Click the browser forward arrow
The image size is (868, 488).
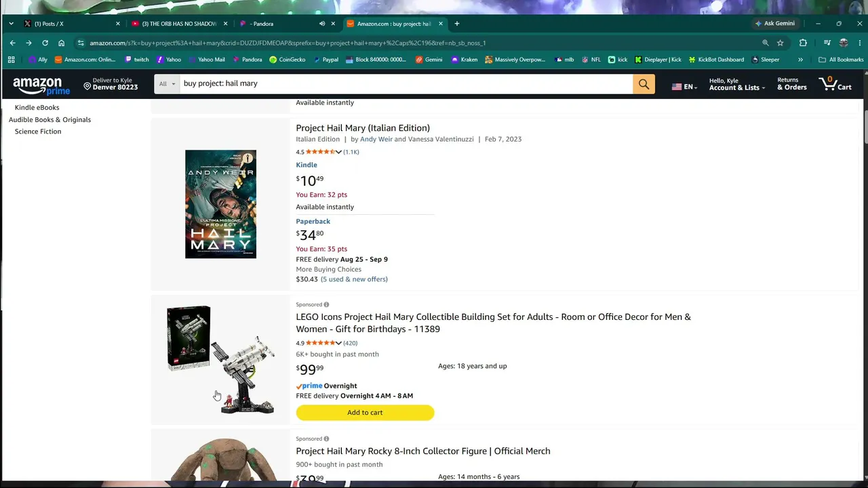click(28, 43)
